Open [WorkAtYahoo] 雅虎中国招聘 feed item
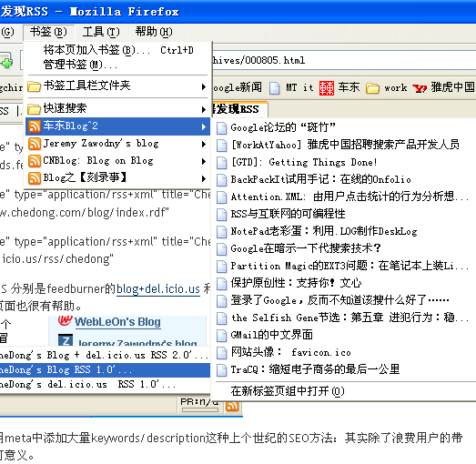Screen dimensions: 476x464 (344, 145)
